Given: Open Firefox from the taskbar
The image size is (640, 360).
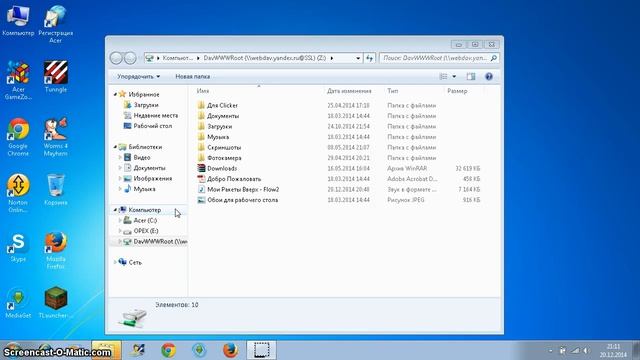Looking at the screenshot, I should click(x=230, y=350).
